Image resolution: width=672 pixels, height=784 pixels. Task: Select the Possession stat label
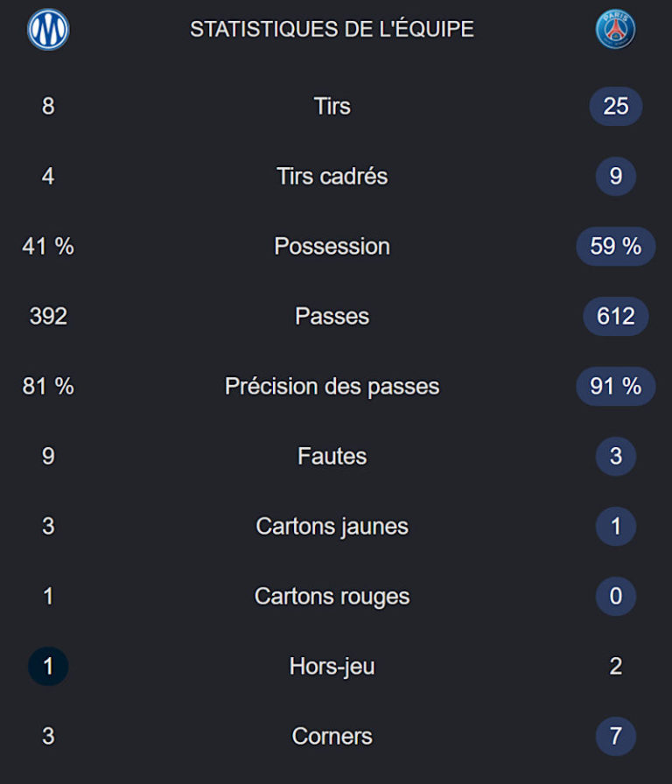click(x=332, y=246)
